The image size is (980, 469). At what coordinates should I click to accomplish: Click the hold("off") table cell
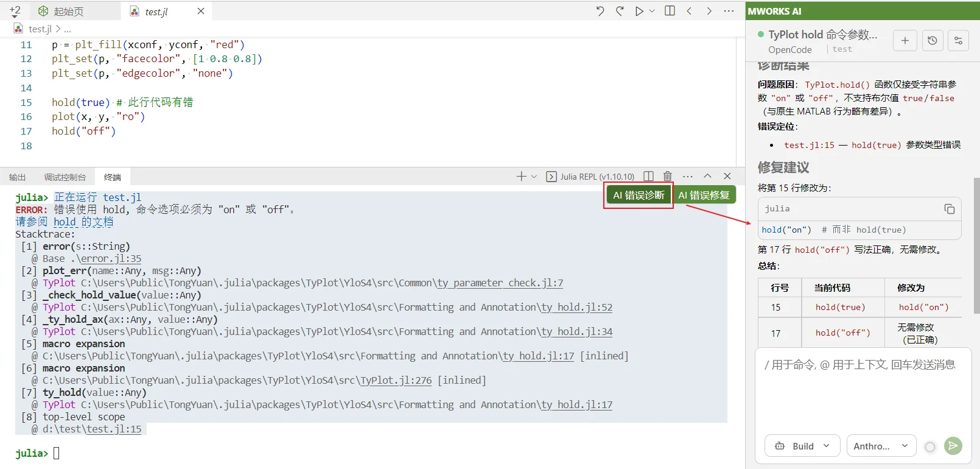pos(842,333)
